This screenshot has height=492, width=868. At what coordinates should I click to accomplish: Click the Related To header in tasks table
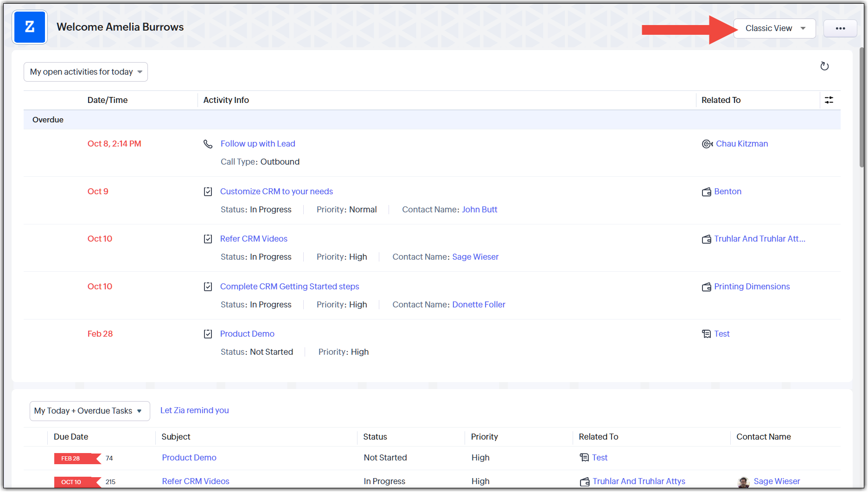(599, 437)
